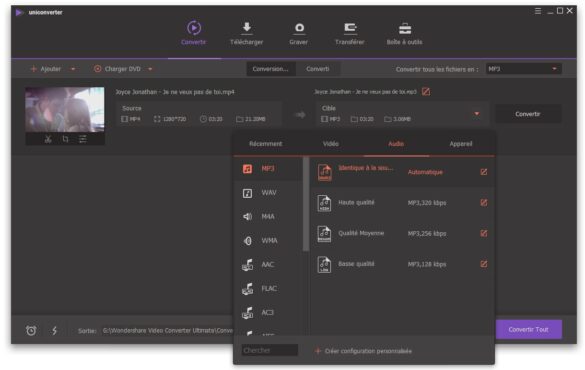
Task: Expand the Charger DVD dropdown arrow
Action: [x=150, y=69]
